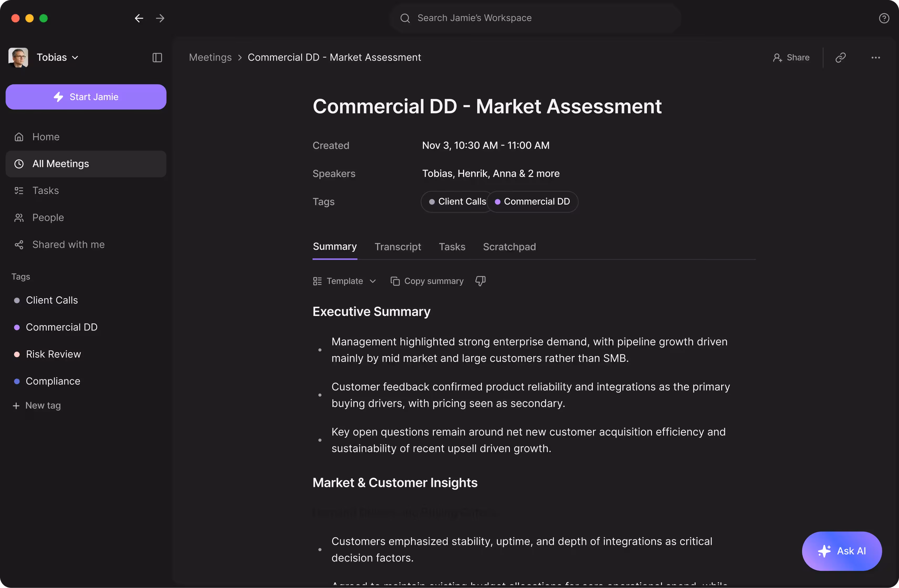The width and height of the screenshot is (899, 588).
Task: Open the Ask AI assistant
Action: coord(842,551)
